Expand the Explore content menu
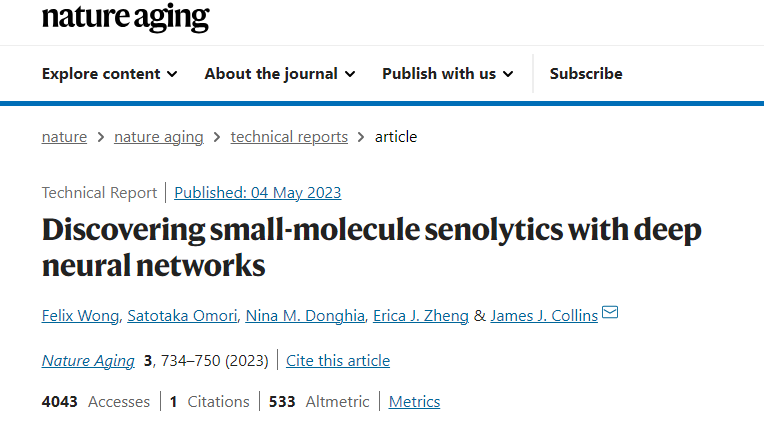 (109, 74)
